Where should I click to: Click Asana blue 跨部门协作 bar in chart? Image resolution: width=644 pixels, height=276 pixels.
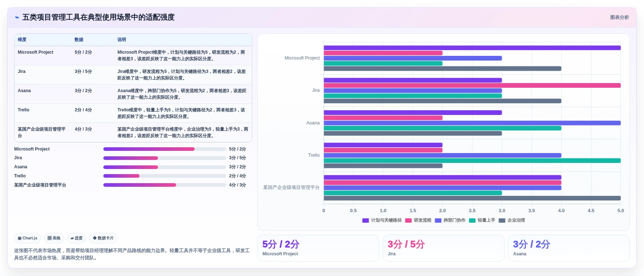pos(472,123)
